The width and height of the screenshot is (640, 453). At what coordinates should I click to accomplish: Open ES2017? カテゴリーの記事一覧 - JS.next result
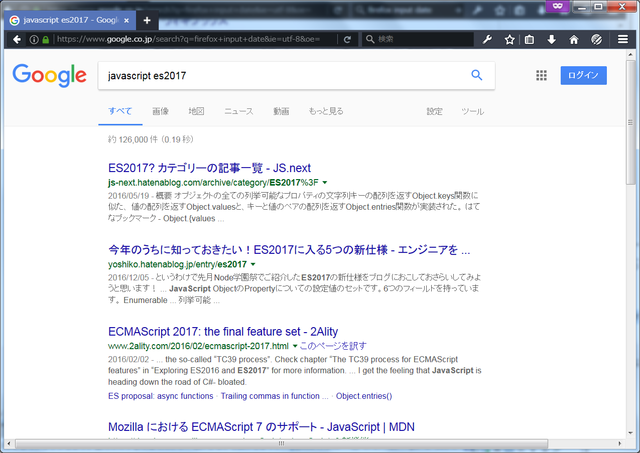coord(209,168)
